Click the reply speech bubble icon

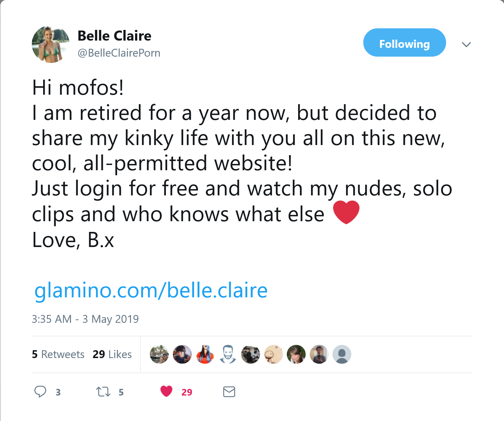pyautogui.click(x=40, y=392)
